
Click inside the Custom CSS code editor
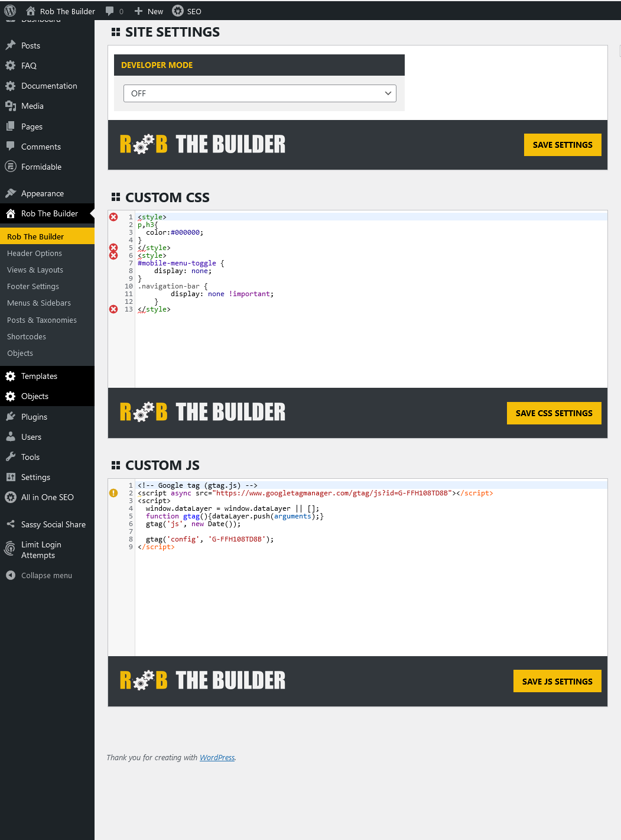[371, 299]
